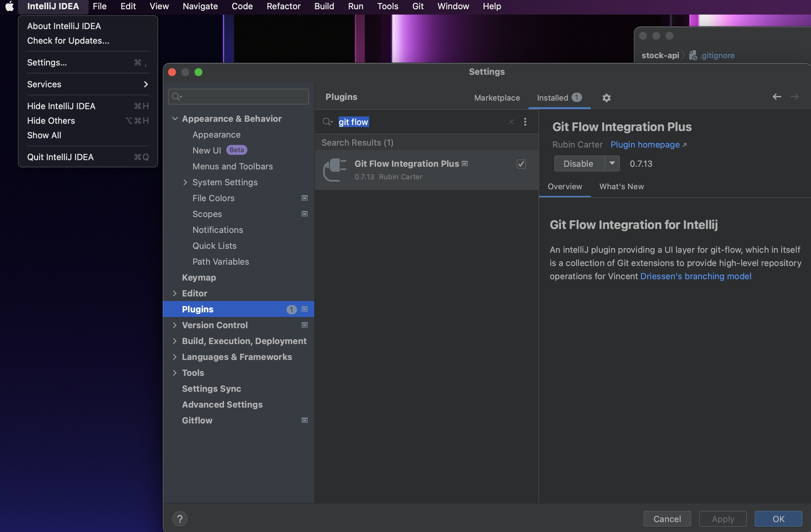Click the Git Flow plugin plug icon
The height and width of the screenshot is (532, 811).
point(335,170)
